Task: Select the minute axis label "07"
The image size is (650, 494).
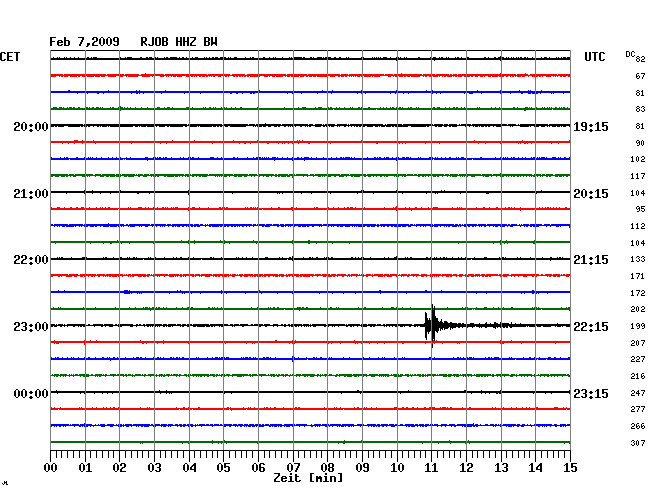Action: (293, 468)
